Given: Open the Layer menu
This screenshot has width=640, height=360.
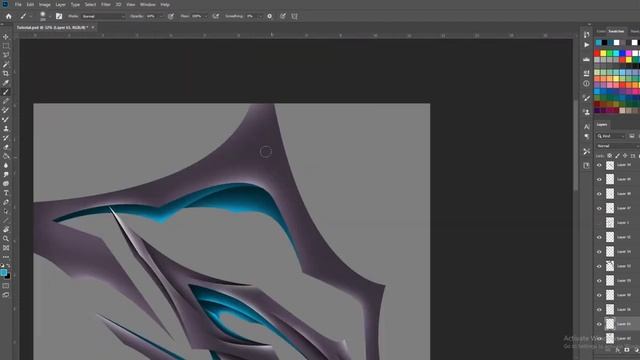Looking at the screenshot, I should point(60,4).
